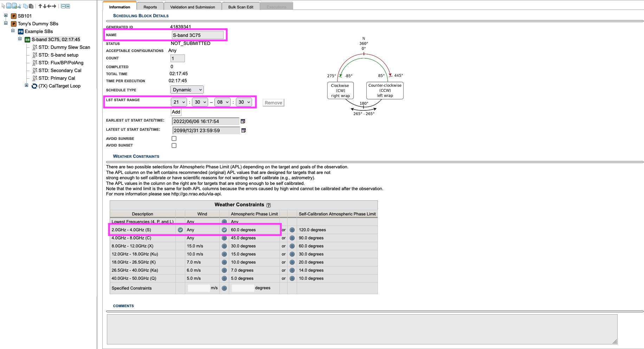Click the Count input field
The height and width of the screenshot is (349, 644).
(x=178, y=58)
